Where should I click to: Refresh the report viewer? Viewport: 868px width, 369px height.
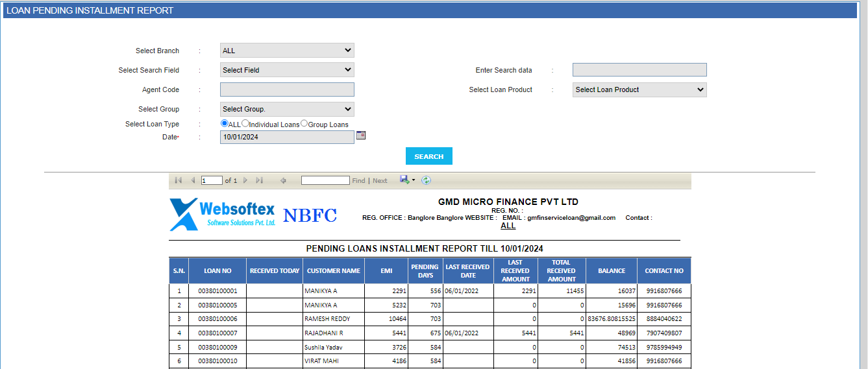(427, 180)
